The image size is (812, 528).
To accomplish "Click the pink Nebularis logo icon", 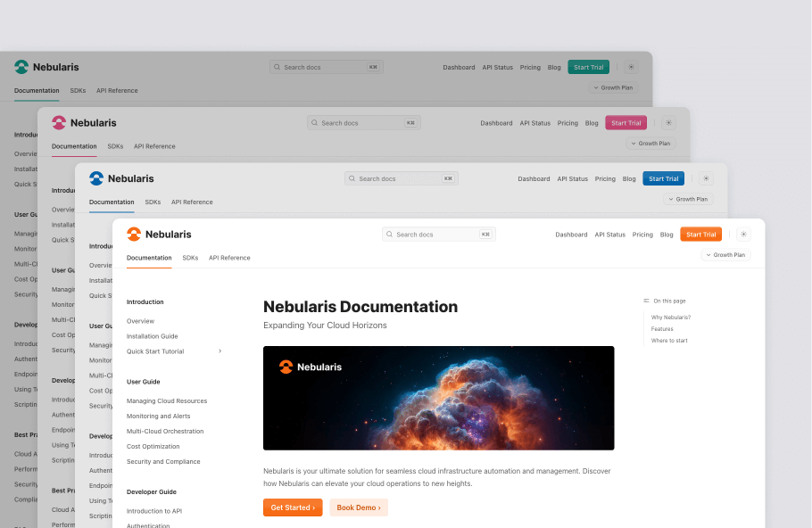I will 59,122.
